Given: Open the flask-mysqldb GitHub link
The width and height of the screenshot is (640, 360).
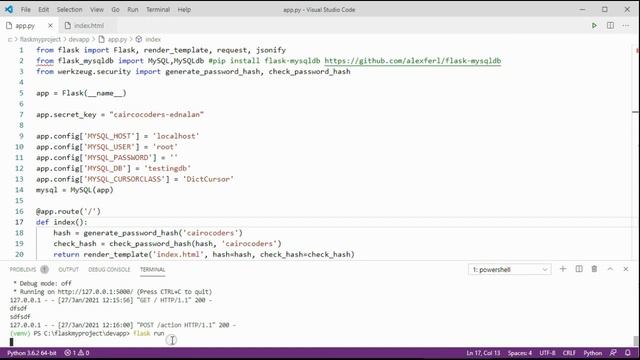Looking at the screenshot, I should [x=413, y=61].
